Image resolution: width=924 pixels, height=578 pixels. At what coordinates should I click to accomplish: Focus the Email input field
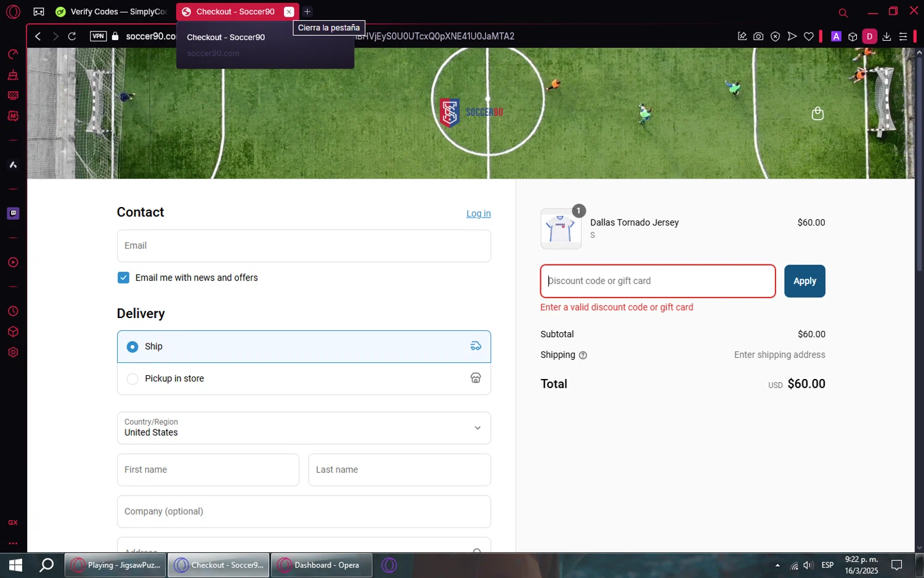point(304,246)
